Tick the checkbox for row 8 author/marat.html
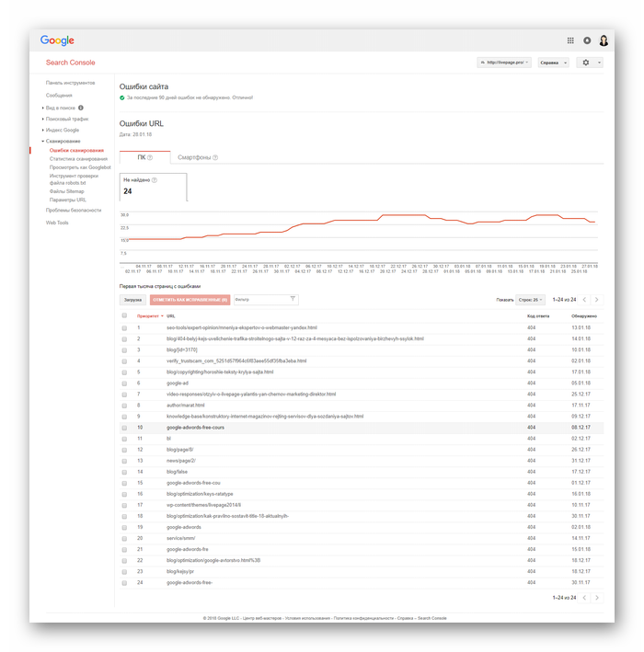The height and width of the screenshot is (652, 644). (x=124, y=406)
